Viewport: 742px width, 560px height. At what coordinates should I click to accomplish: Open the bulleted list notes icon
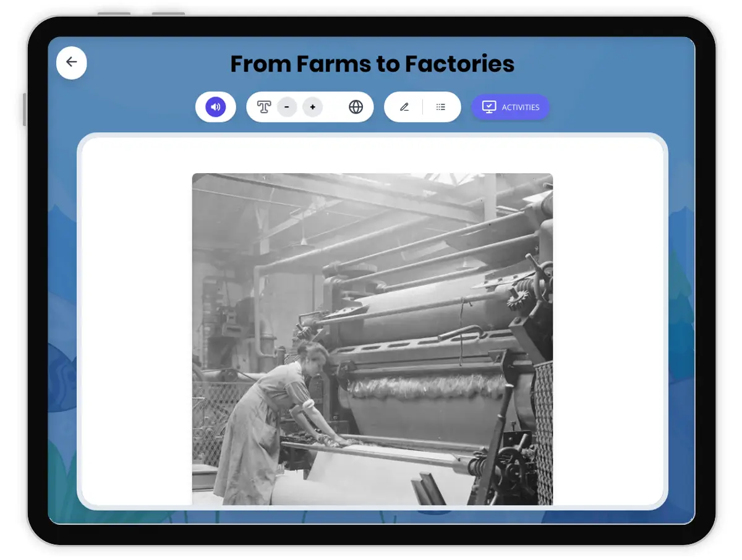click(441, 107)
